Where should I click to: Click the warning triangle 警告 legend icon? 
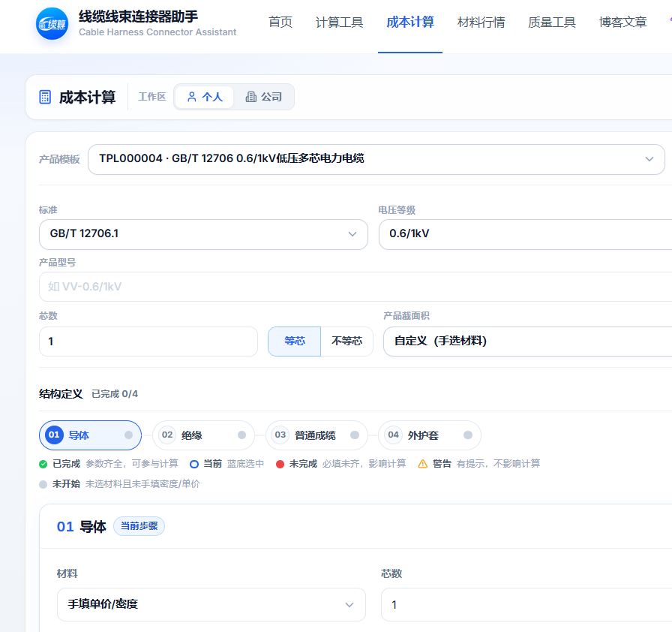point(422,464)
